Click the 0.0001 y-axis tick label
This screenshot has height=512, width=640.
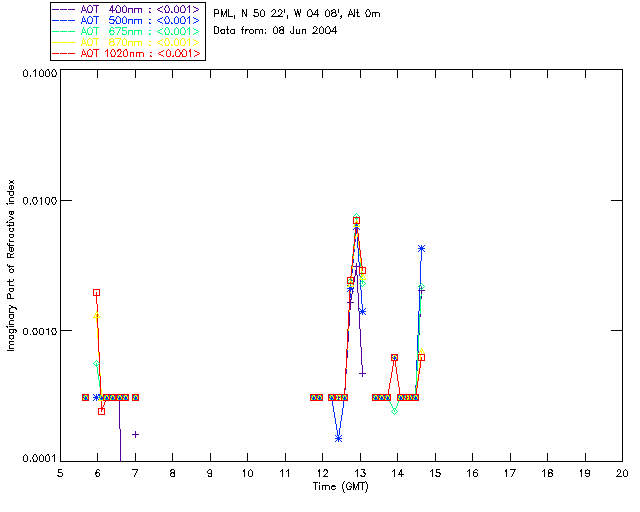[40, 459]
